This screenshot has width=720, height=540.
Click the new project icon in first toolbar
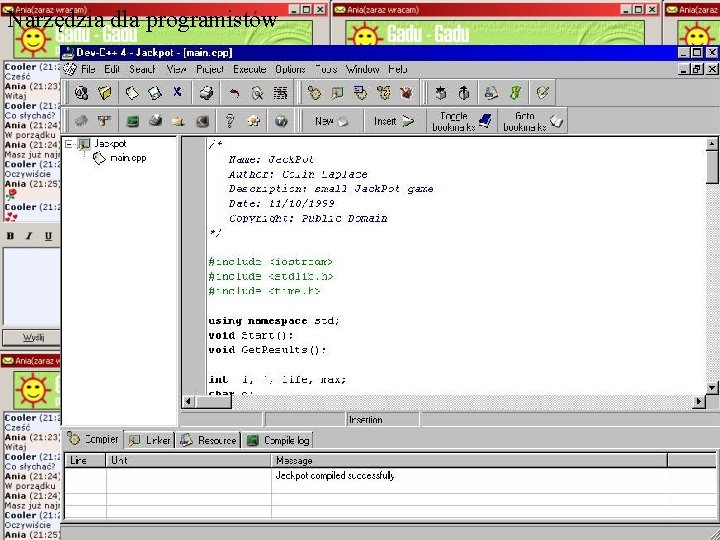(x=82, y=93)
